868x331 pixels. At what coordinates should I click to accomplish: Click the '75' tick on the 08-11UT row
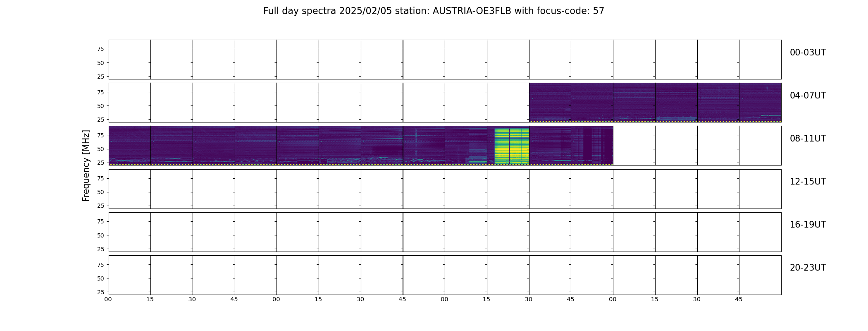[100, 135]
